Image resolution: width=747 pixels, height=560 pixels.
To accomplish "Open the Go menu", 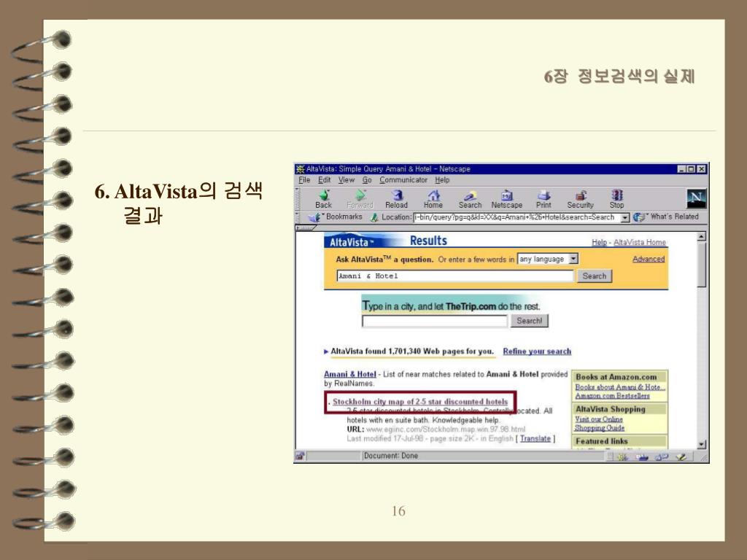I will point(367,180).
